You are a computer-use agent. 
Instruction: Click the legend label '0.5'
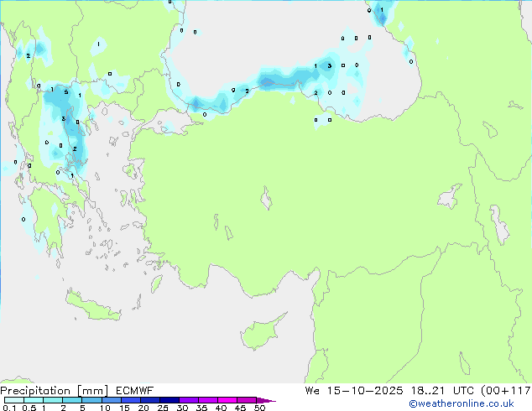29,408
